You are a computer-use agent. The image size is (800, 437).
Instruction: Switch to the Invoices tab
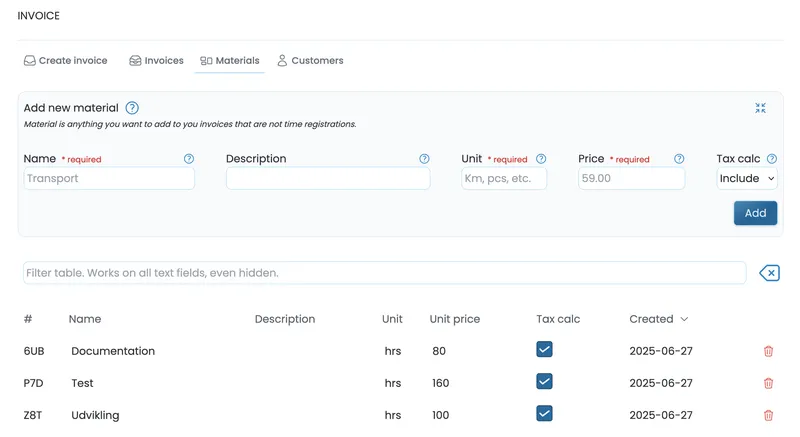(x=156, y=61)
